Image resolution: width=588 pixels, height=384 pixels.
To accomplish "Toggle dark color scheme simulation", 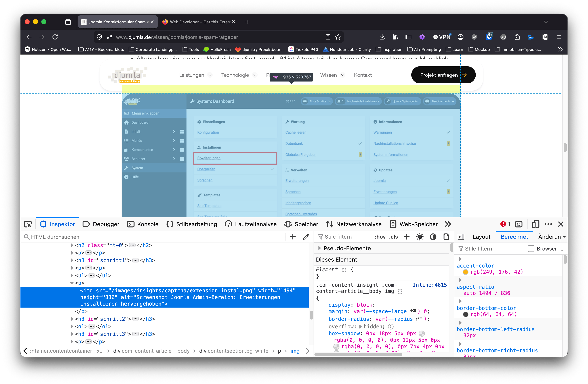I will 433,237.
